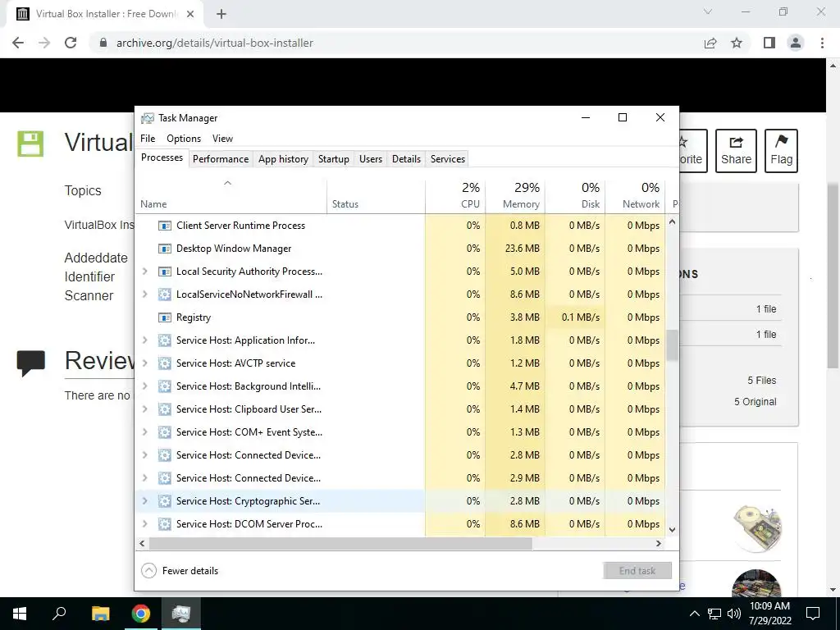This screenshot has height=630, width=840.
Task: Click Chrome's back navigation arrow
Action: coord(18,43)
